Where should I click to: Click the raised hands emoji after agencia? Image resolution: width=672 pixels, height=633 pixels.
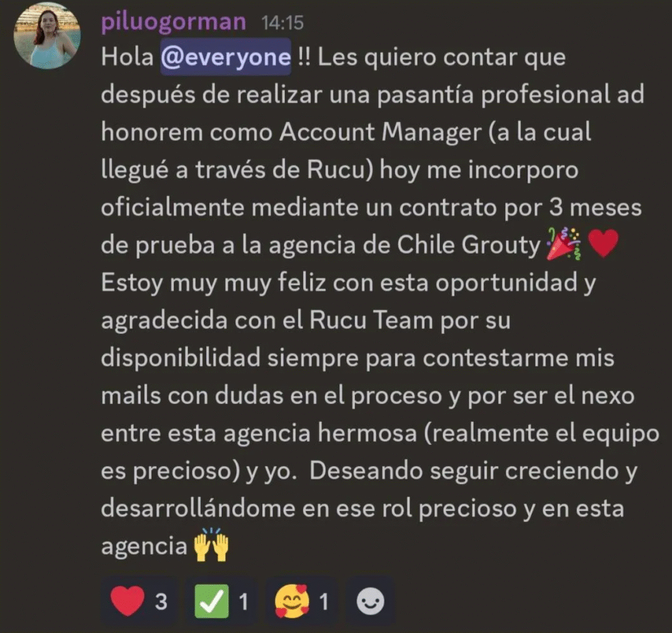click(x=211, y=545)
